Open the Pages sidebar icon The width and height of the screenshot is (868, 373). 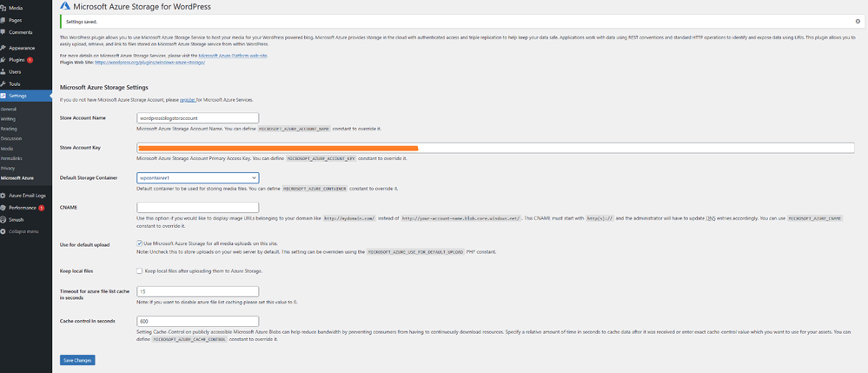[x=3, y=20]
